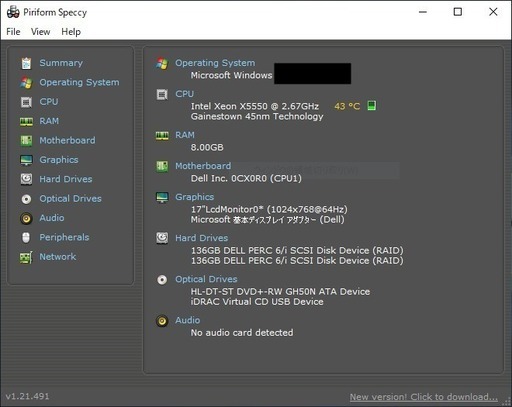Click the Graphics heading link in summary
This screenshot has height=407, width=512.
pyautogui.click(x=195, y=197)
